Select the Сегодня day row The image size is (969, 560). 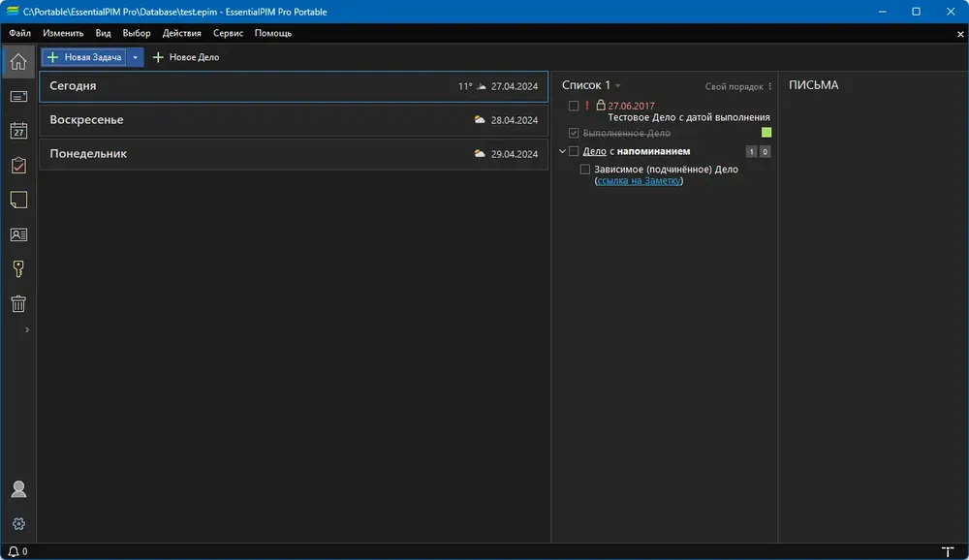coord(294,86)
